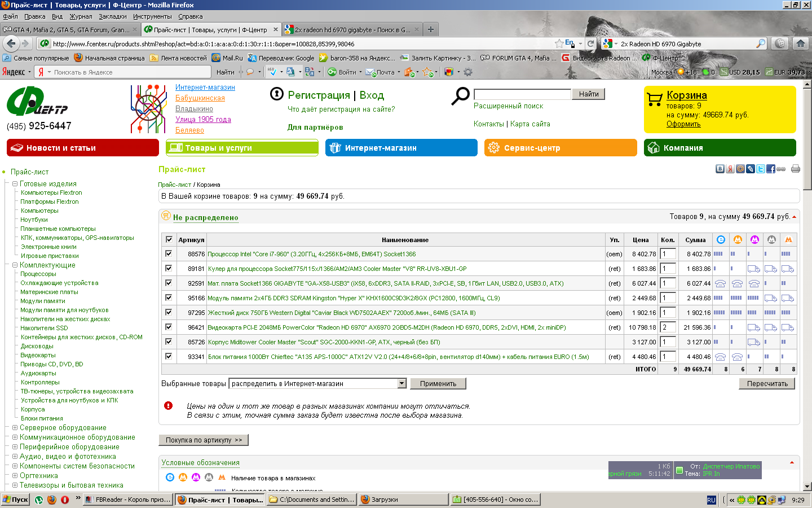This screenshot has width=812, height=508.
Task: Open the Пуск start button
Action: (x=15, y=500)
